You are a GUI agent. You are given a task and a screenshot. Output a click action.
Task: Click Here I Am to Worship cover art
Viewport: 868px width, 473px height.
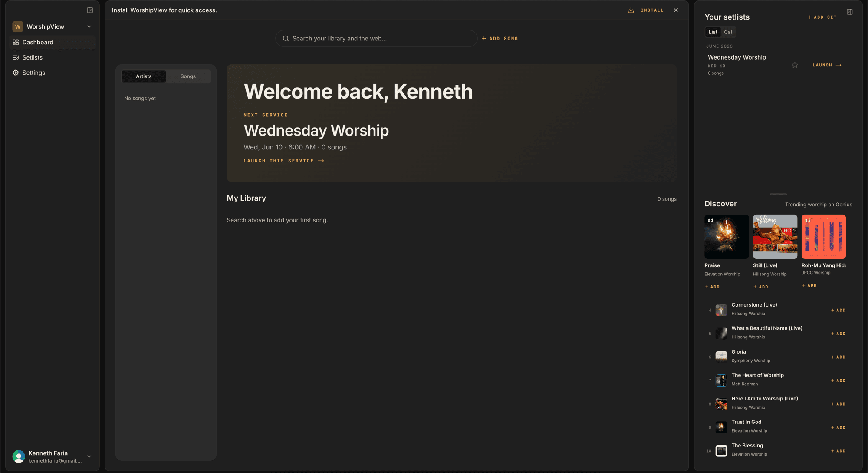pyautogui.click(x=721, y=404)
